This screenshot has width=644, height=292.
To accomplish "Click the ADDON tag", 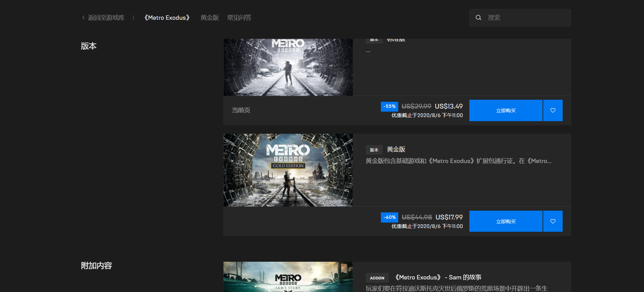I will 377,278.
